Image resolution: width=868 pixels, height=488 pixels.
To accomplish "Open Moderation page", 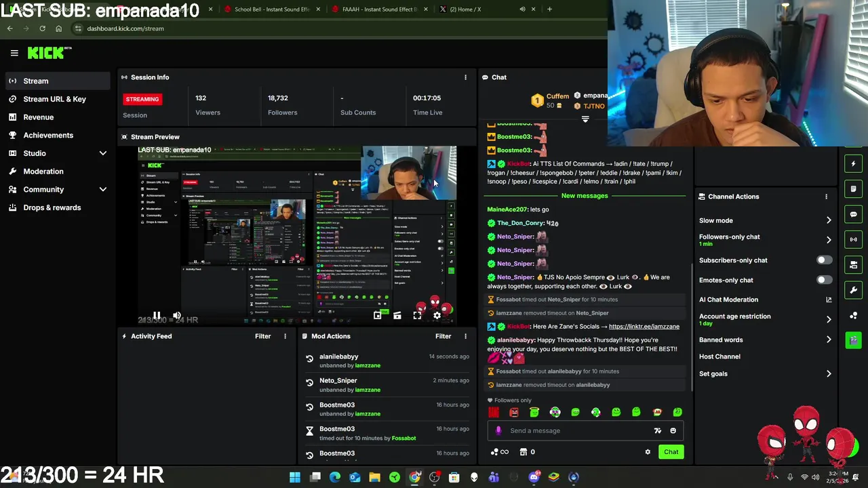I will [x=56, y=171].
